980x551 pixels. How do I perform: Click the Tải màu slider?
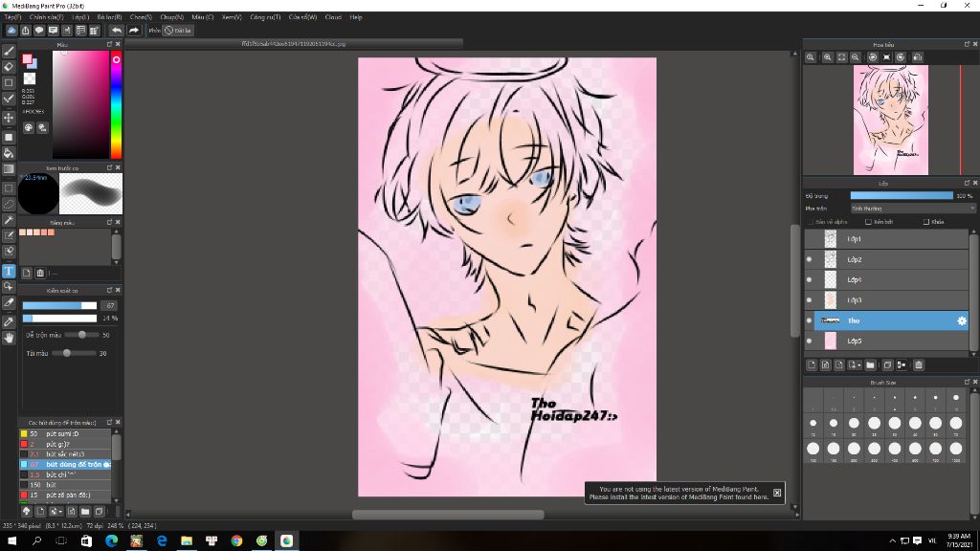(x=74, y=353)
